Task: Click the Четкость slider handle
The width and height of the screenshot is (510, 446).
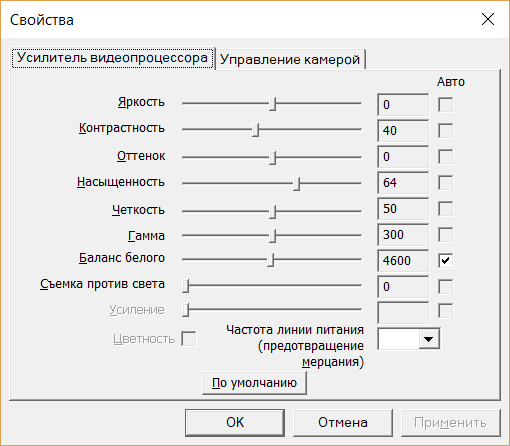Action: pos(273,212)
